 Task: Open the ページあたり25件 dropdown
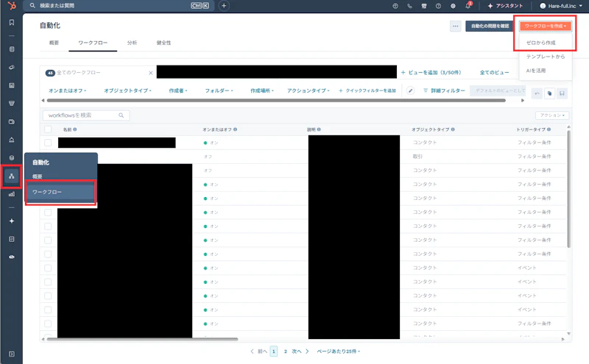pyautogui.click(x=338, y=351)
